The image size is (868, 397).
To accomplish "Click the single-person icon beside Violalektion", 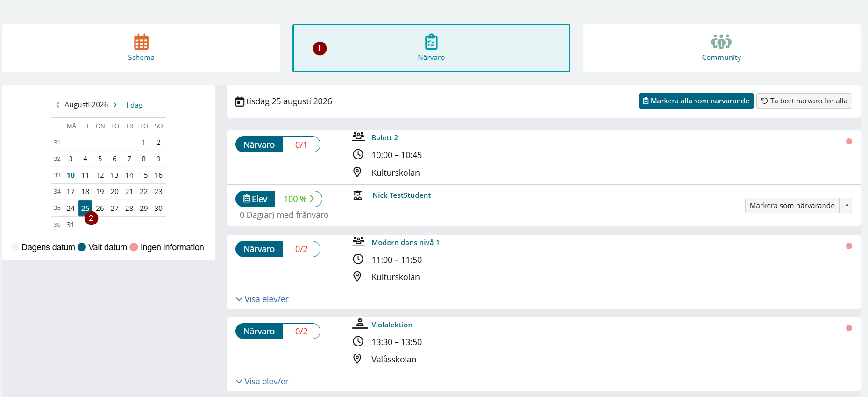I will click(x=360, y=324).
